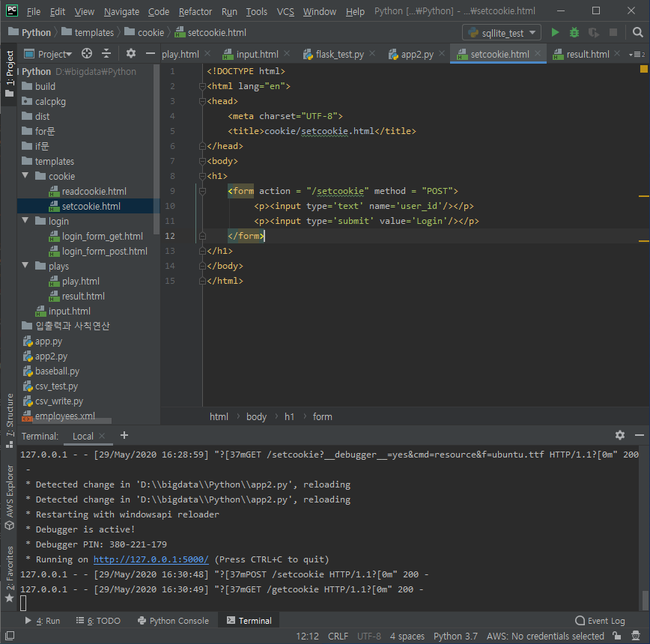Open the 6: TODO tool window
Screen dimensions: 650x644
tap(98, 620)
